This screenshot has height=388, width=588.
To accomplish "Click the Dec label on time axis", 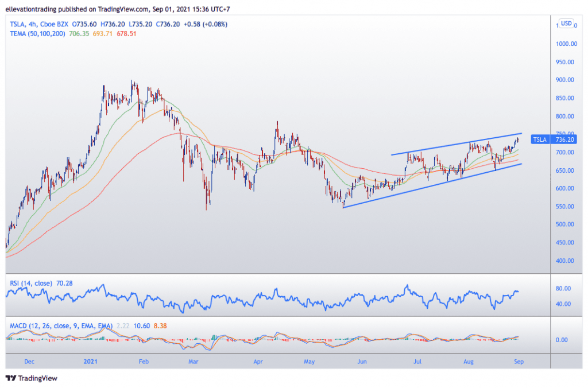I will [x=29, y=362].
